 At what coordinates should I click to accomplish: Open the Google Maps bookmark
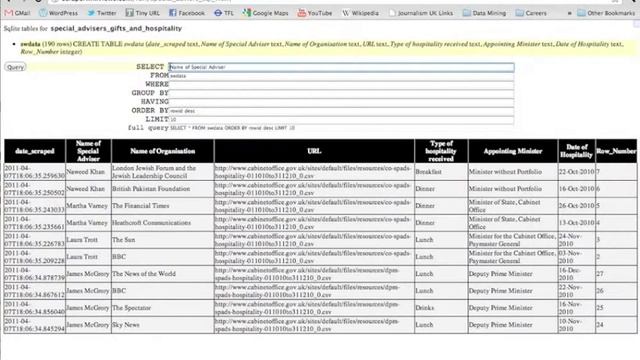coord(265,13)
